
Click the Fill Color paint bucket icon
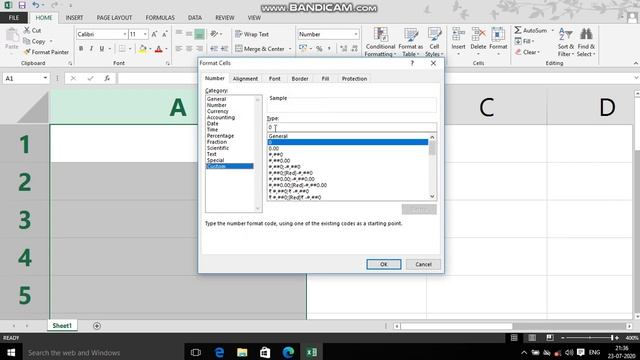142,49
